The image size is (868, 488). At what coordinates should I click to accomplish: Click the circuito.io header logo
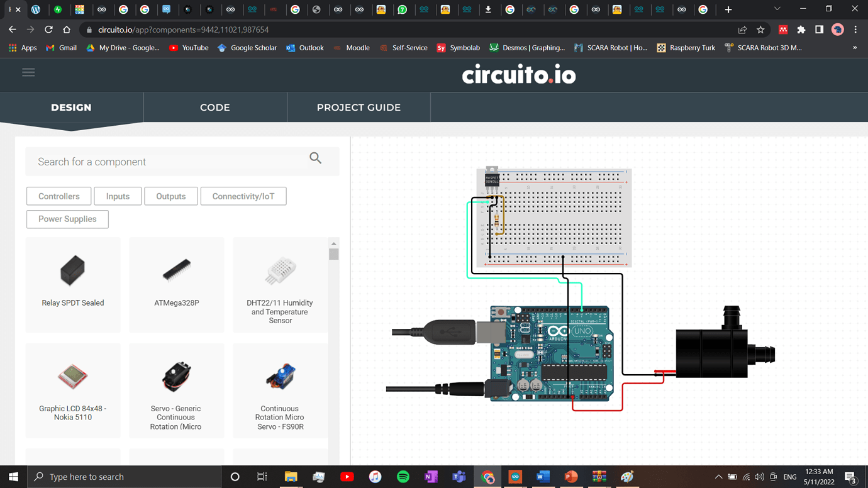pos(519,75)
